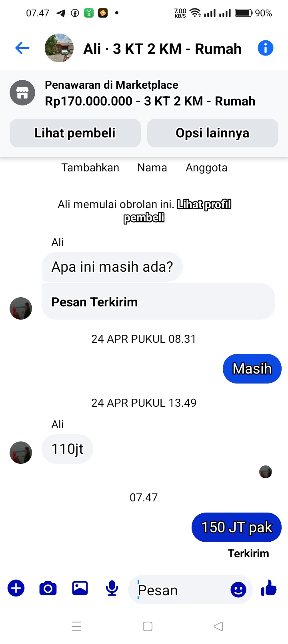Tap the Marketplace storefront icon

22,93
